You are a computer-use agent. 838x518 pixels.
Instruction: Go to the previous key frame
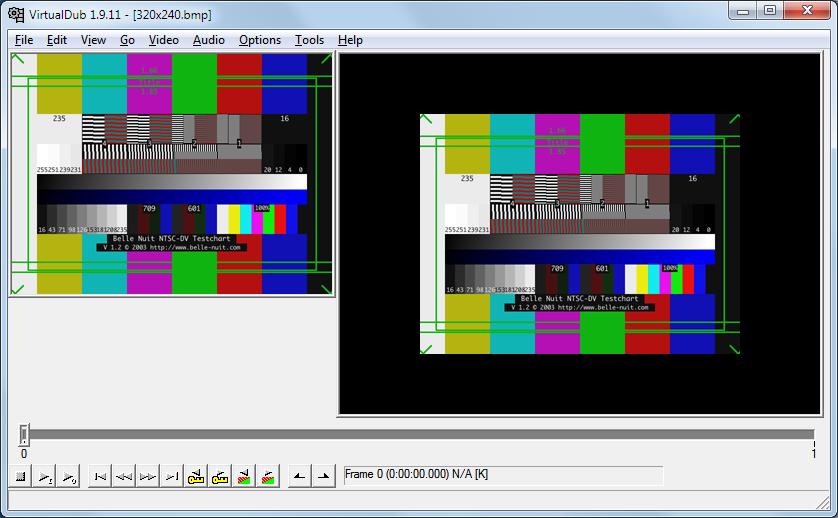point(196,476)
